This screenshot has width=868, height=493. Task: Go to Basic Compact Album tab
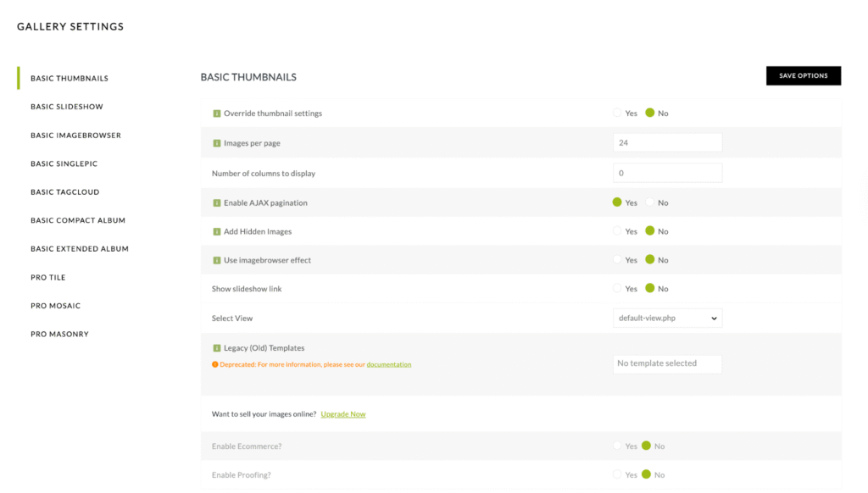point(78,220)
